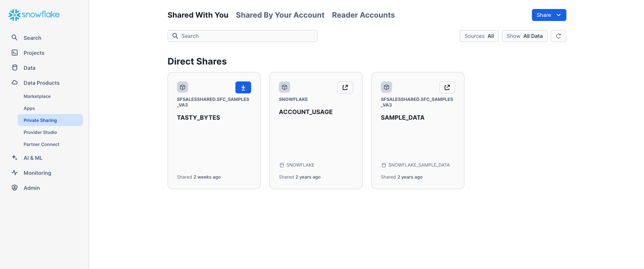Click the Projects terminal icon
Screen dimensions: 644x269
(x=15, y=53)
